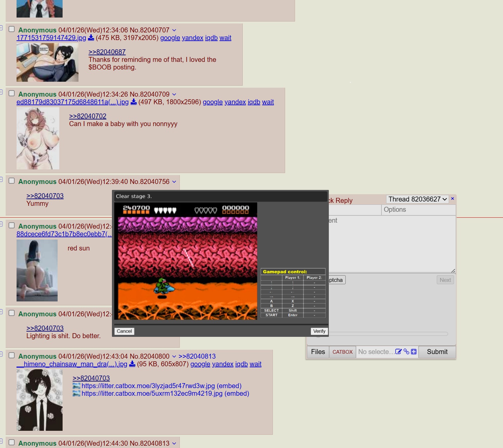Check the box on the 'red sun' post
Screen dimensions: 503x448
[12, 225]
